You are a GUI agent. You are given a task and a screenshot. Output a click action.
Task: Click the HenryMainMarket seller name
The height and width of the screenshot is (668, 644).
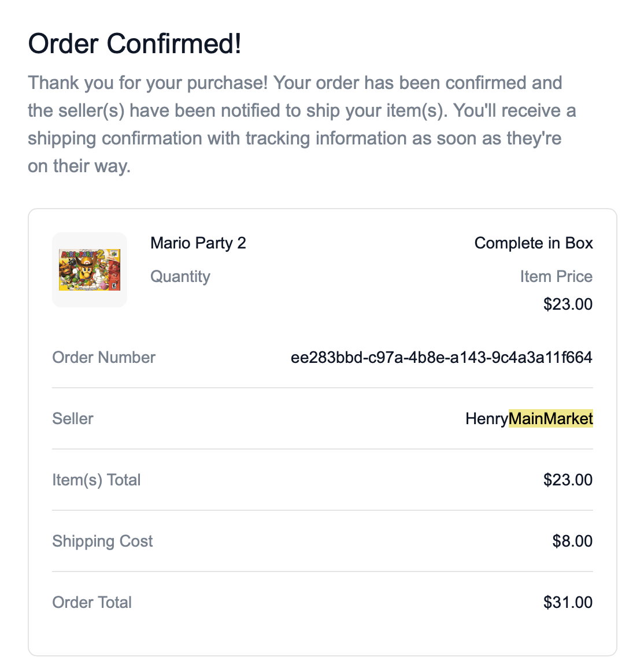528,418
